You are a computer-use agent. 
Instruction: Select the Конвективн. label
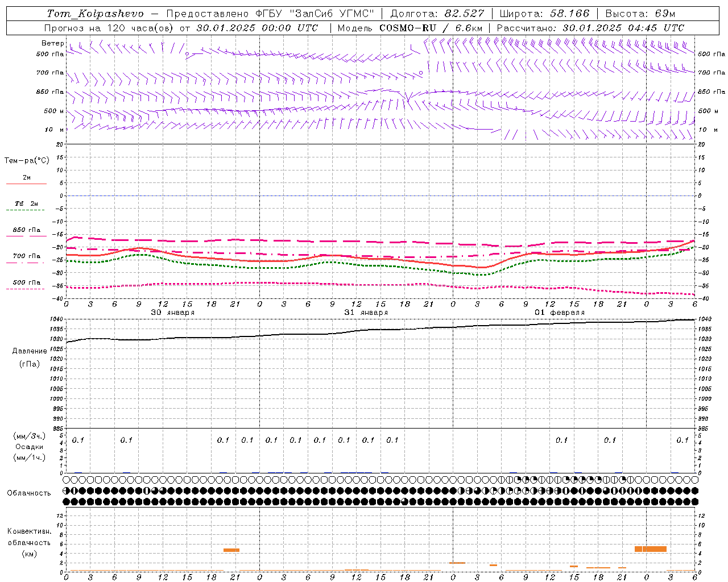point(29,531)
